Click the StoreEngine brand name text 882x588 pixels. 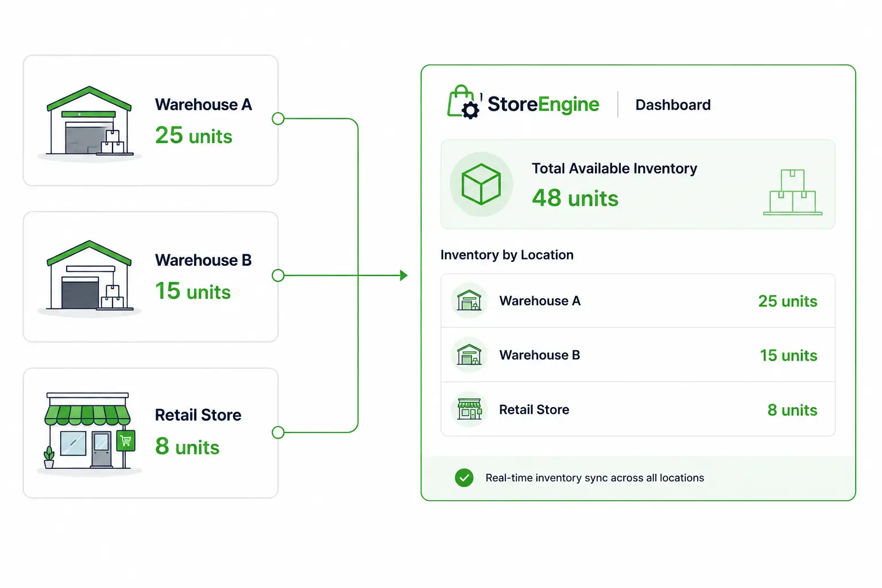(543, 105)
